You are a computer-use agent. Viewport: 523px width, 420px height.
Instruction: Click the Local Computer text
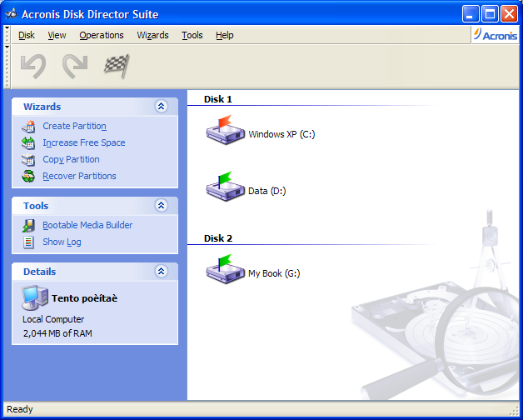(53, 319)
